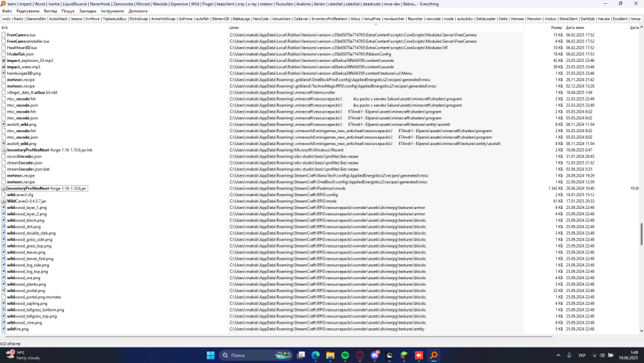Switch the УКР keyboard language in tray
Screen dimensions: 644x363
coord(582,355)
